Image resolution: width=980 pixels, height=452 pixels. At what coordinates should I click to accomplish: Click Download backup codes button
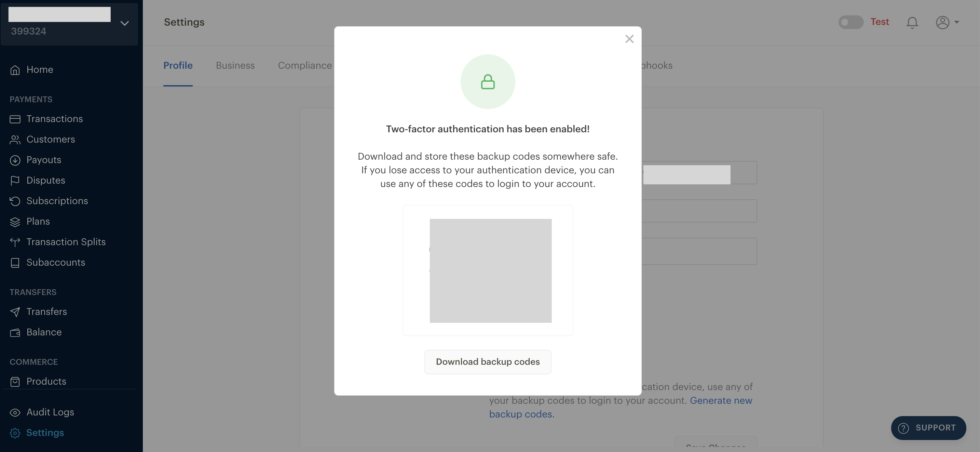(488, 361)
